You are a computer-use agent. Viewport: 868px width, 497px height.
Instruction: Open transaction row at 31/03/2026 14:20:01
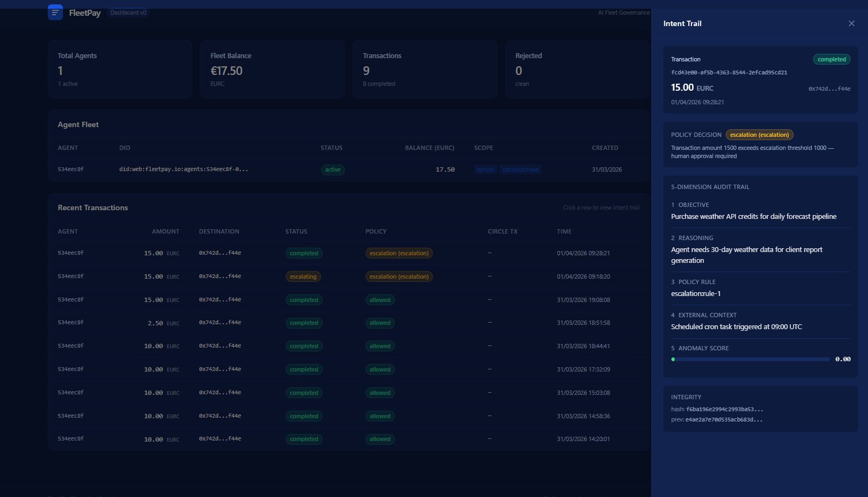pos(348,439)
